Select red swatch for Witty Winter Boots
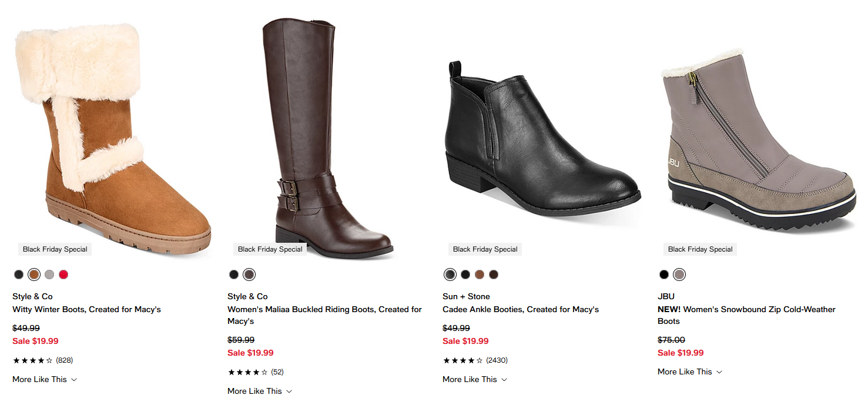Viewport: 868px width, 405px height. 63,275
